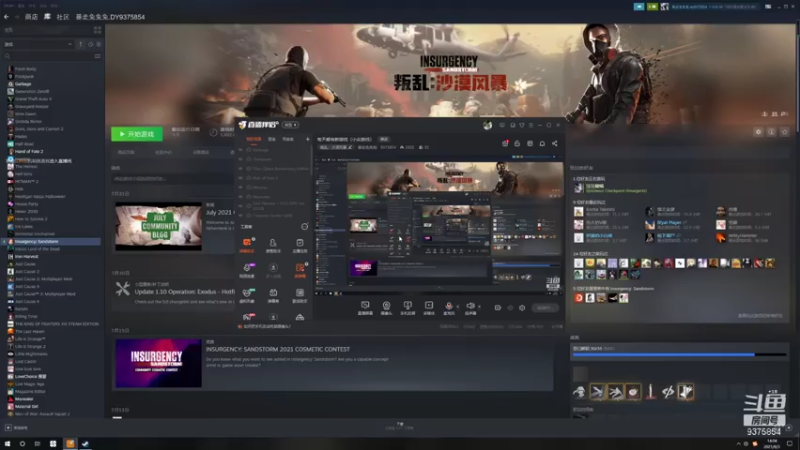Screen dimensions: 800x450
Task: Add a new scene with plus icon
Action: click(308, 139)
